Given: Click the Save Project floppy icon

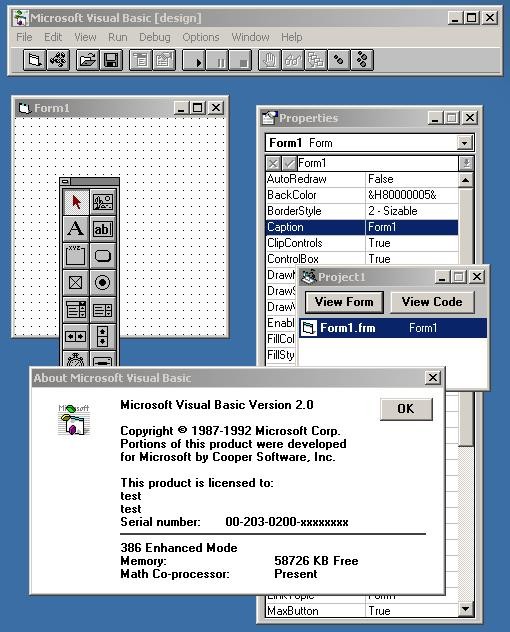Looking at the screenshot, I should (x=111, y=60).
